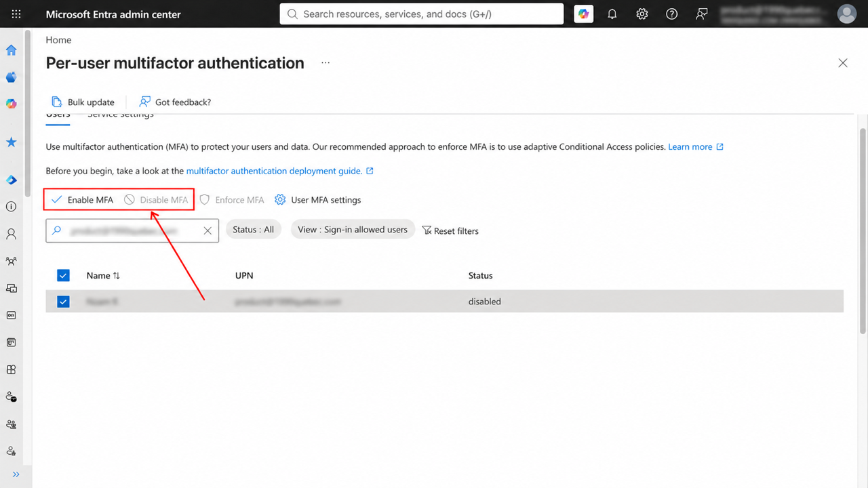Open the information icon in sidebar

click(12, 207)
